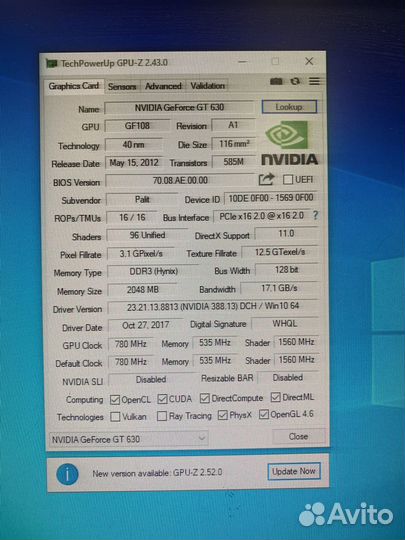The image size is (405, 540).
Task: Click the GPU Clock value 780 MHz
Action: (x=131, y=344)
